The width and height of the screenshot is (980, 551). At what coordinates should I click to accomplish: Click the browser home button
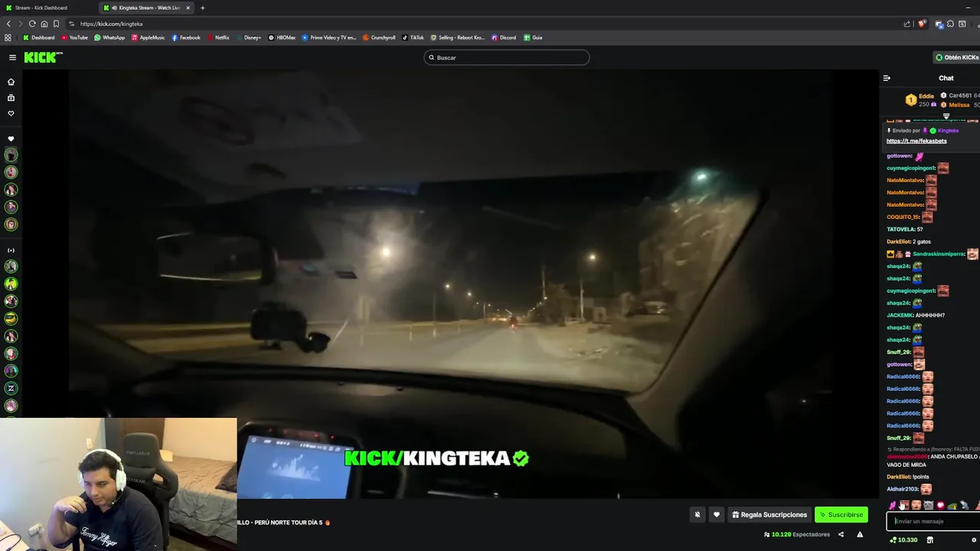(44, 24)
